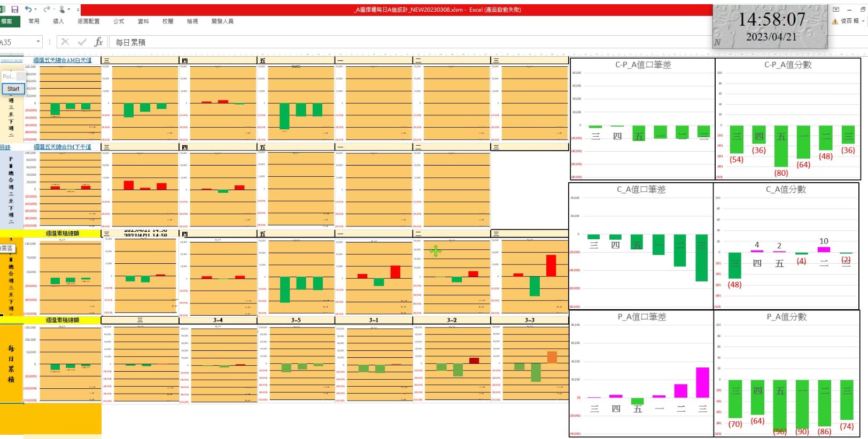Click the 3~1 column header cell
This screenshot has width=868, height=439.
point(374,320)
